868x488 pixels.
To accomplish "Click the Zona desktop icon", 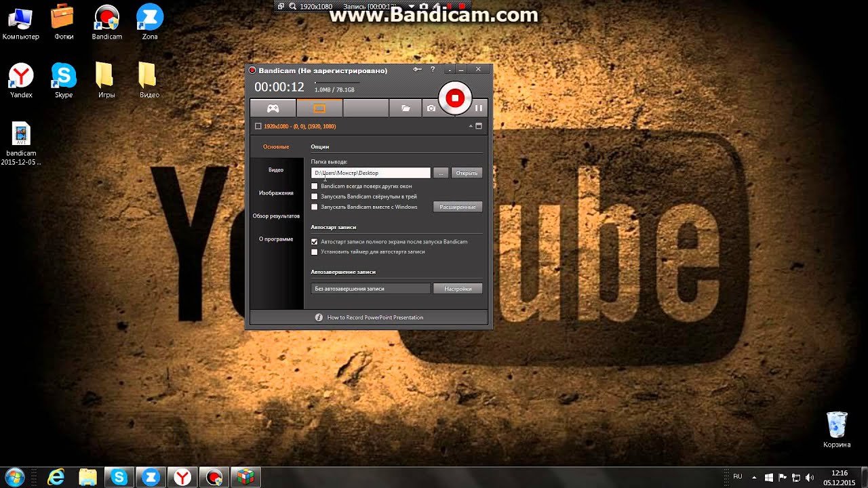I will coord(149,22).
